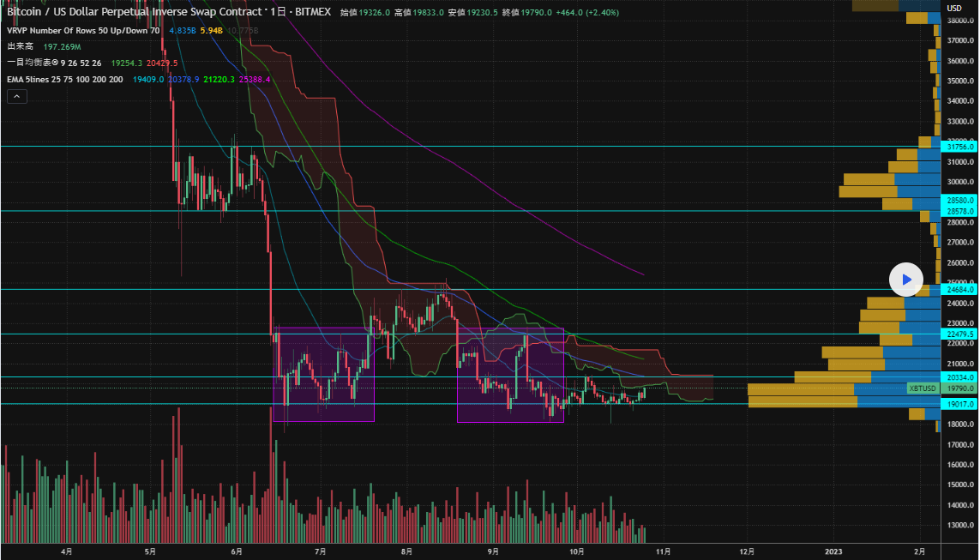This screenshot has width=980, height=560.
Task: Click the 19017.0 price level label
Action: pyautogui.click(x=959, y=404)
